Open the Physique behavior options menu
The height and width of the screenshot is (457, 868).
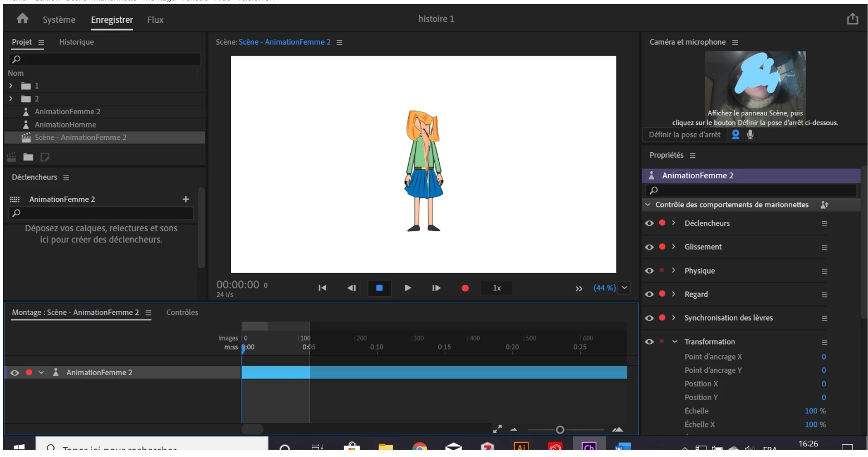[824, 271]
